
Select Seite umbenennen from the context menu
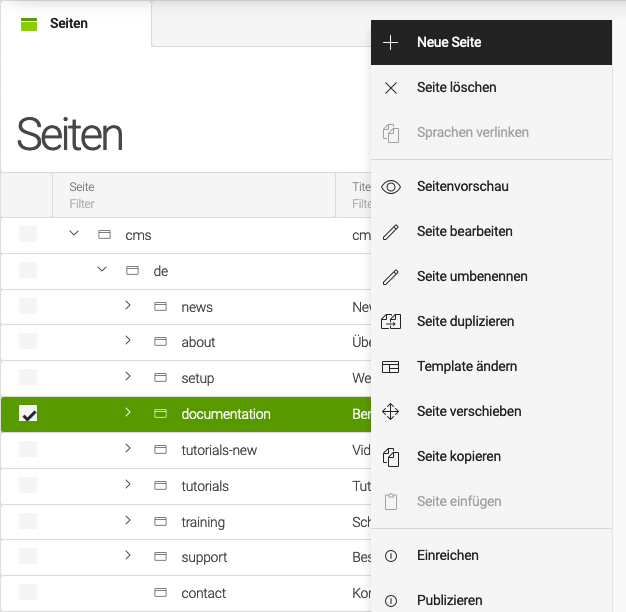click(472, 277)
